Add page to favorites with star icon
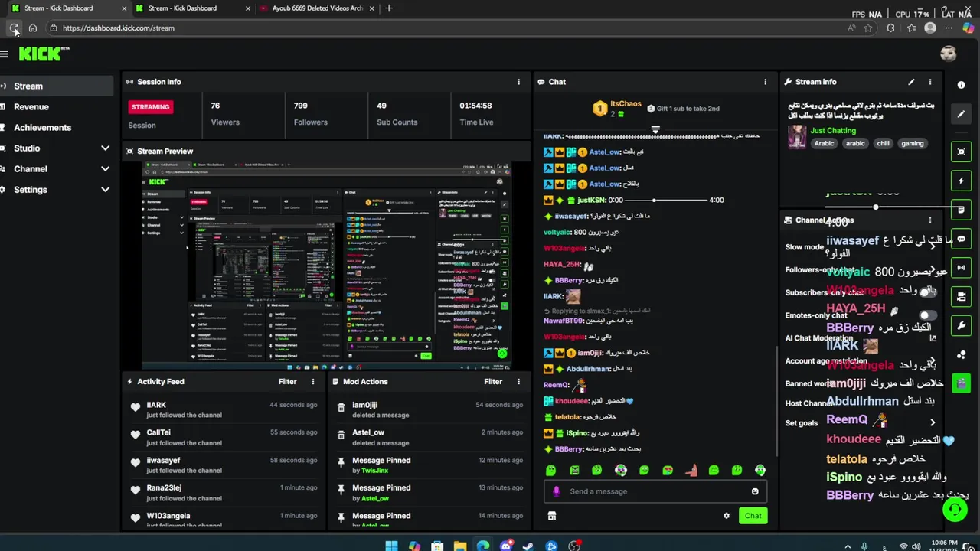This screenshot has width=980, height=551. (x=868, y=28)
